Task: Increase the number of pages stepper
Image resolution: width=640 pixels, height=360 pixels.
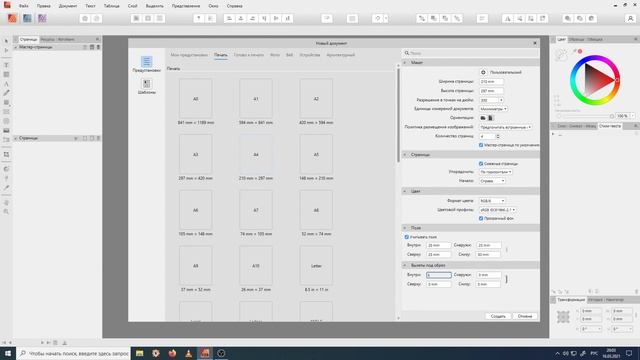Action: 498,135
